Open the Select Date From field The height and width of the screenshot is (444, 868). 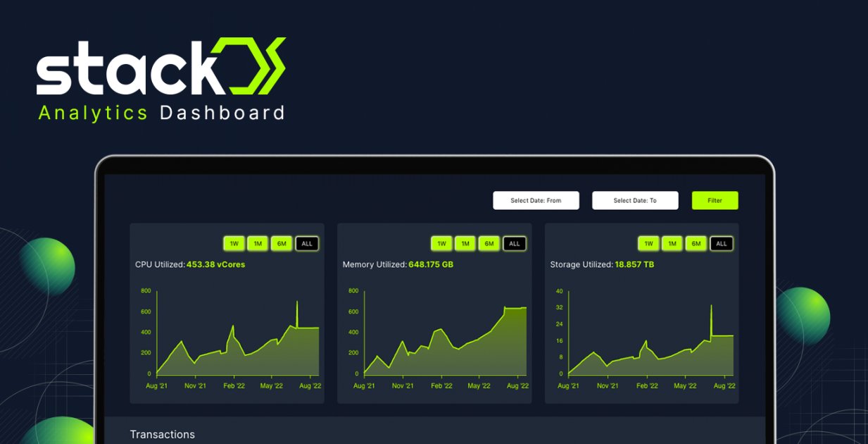[x=536, y=200]
